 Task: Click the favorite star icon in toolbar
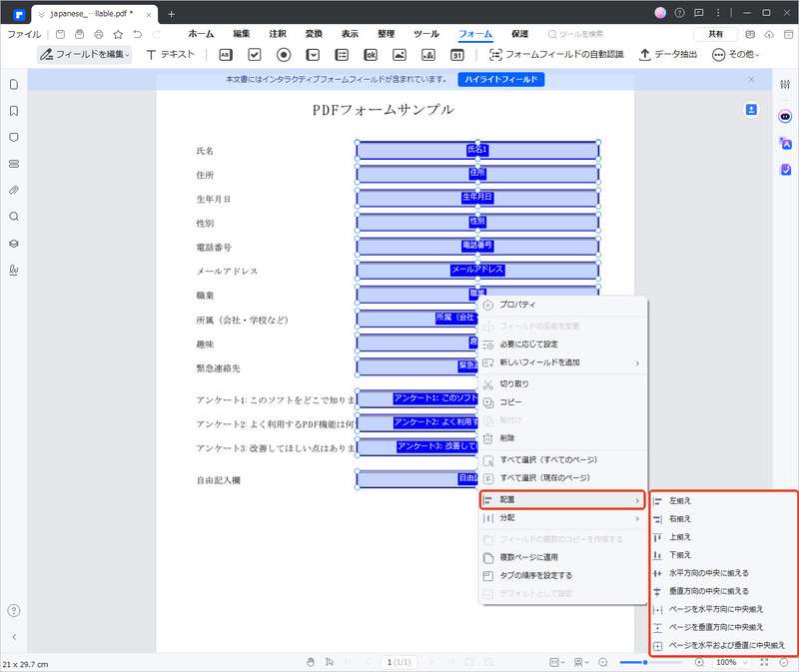pos(118,34)
